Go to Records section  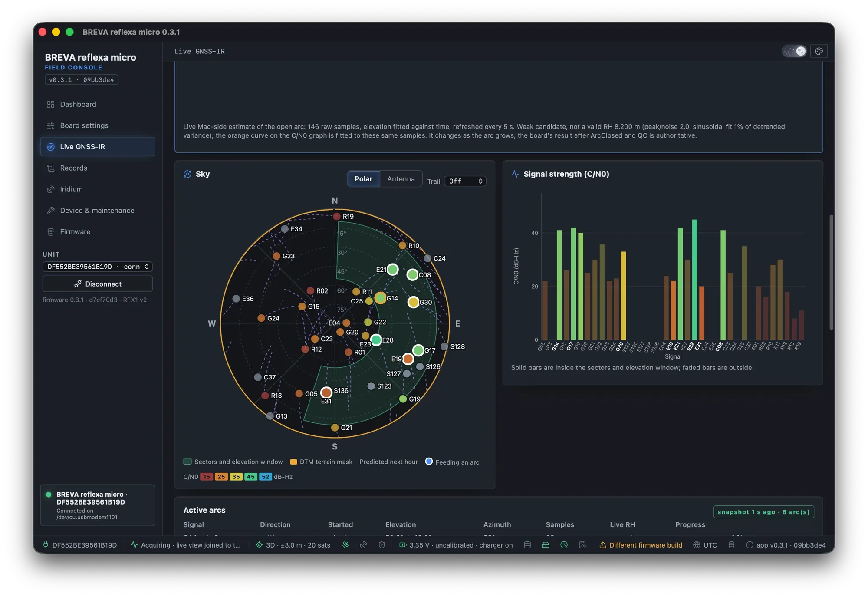point(97,168)
